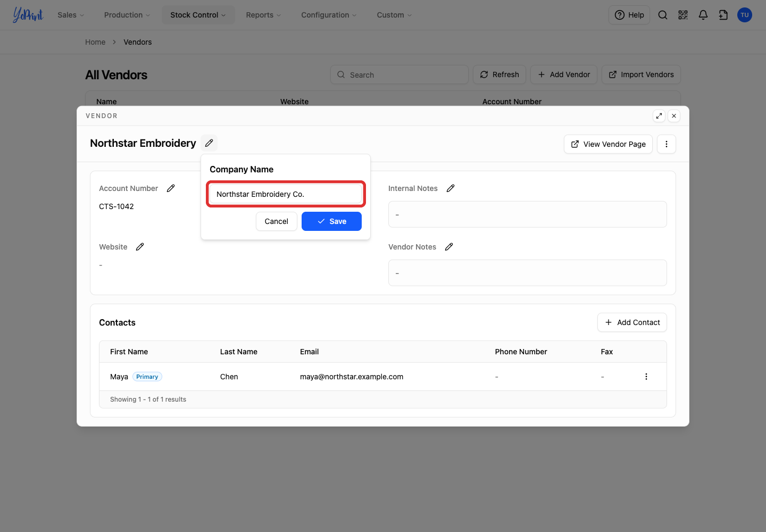766x532 pixels.
Task: Open row actions for contact Maya Chen
Action: click(646, 377)
